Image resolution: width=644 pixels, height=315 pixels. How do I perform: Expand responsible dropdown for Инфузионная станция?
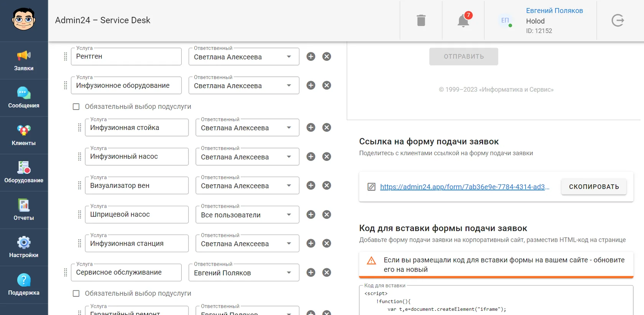247,243
